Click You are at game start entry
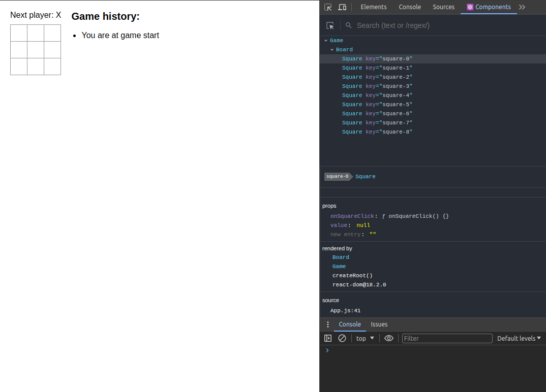 point(120,36)
